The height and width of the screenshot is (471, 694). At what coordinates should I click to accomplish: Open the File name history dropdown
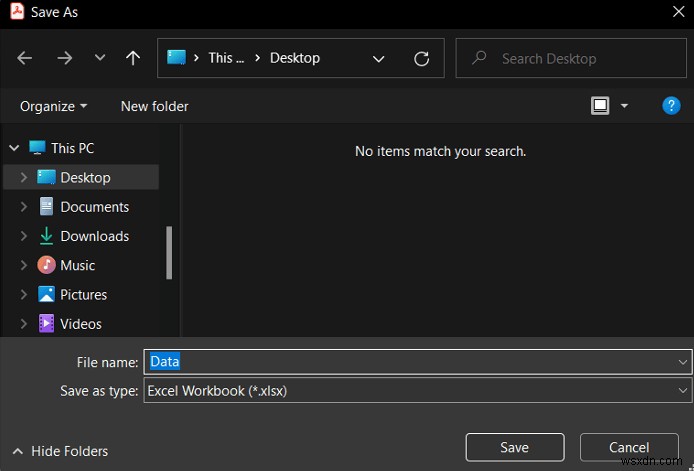click(682, 362)
